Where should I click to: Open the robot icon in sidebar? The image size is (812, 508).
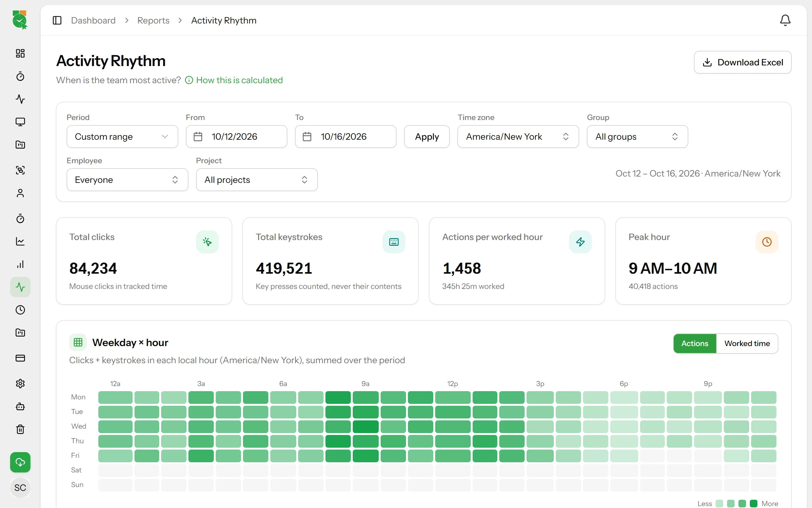pos(20,406)
